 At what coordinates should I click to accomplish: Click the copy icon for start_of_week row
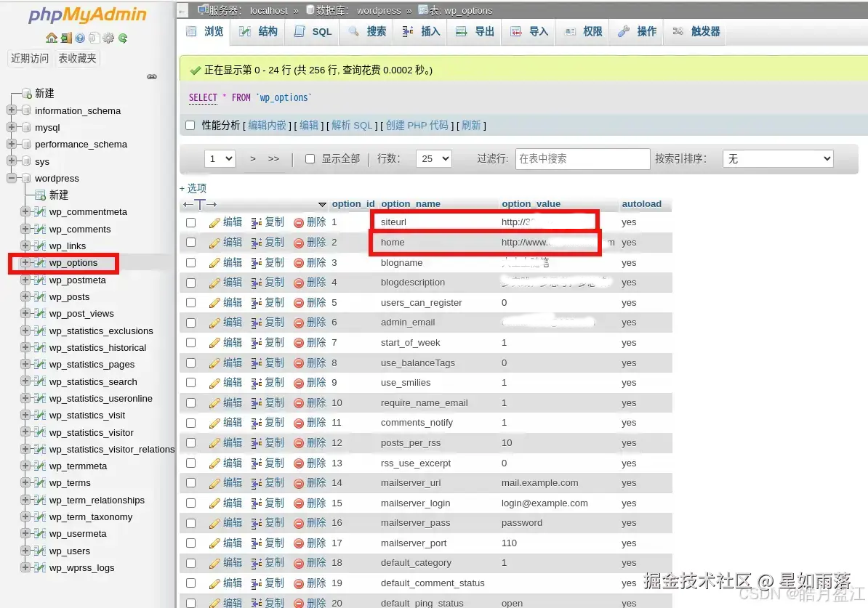[x=257, y=343]
